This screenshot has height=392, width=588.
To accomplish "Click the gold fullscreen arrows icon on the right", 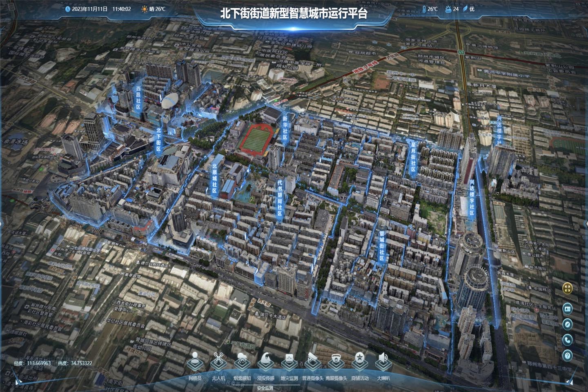I will (x=567, y=288).
